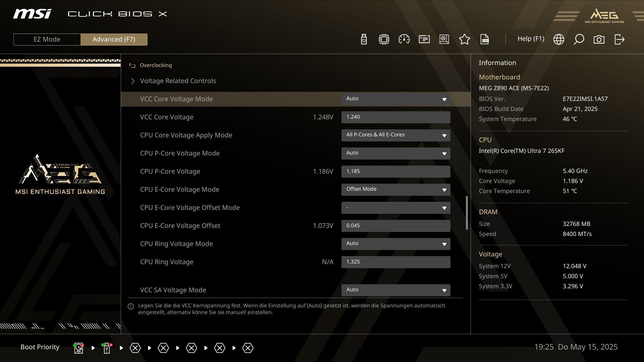Open the CPU chip icon
Image resolution: width=644 pixels, height=362 pixels.
pos(384,39)
